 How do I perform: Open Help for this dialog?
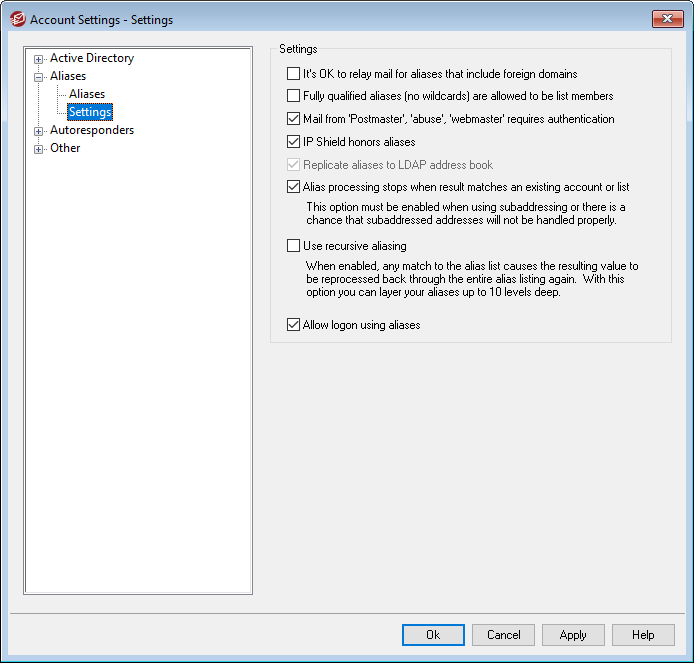tap(643, 635)
